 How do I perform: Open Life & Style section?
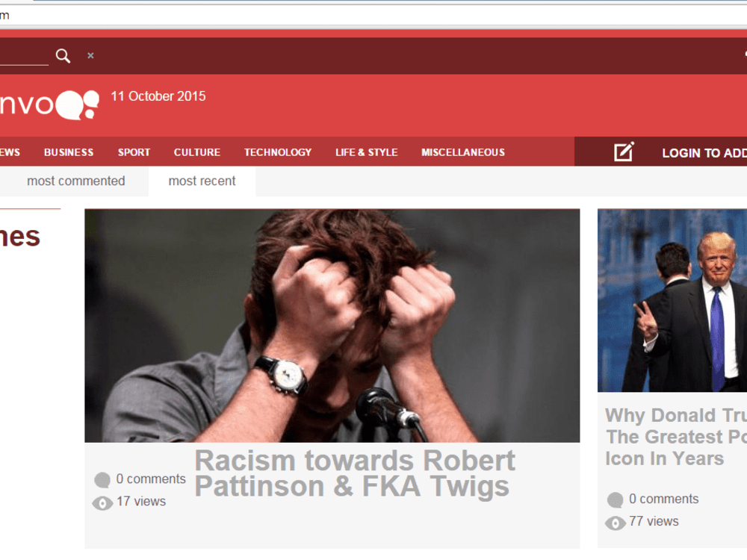[x=366, y=152]
